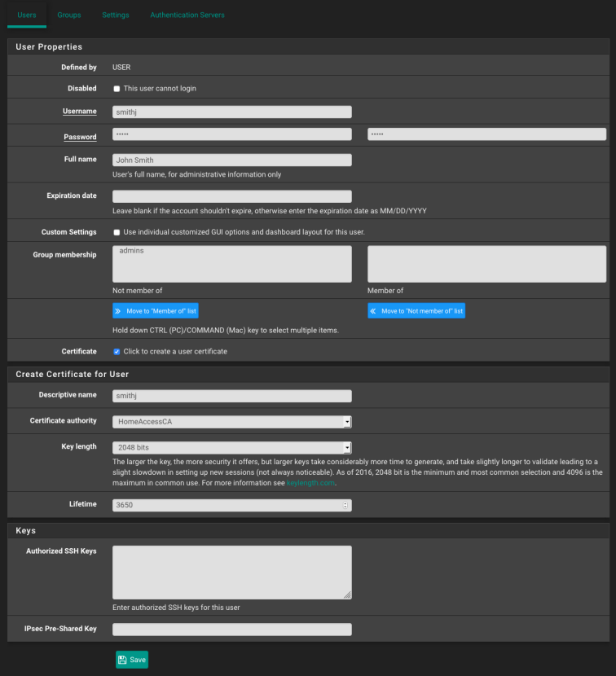Save the user settings
Image resolution: width=616 pixels, height=676 pixels.
click(132, 660)
